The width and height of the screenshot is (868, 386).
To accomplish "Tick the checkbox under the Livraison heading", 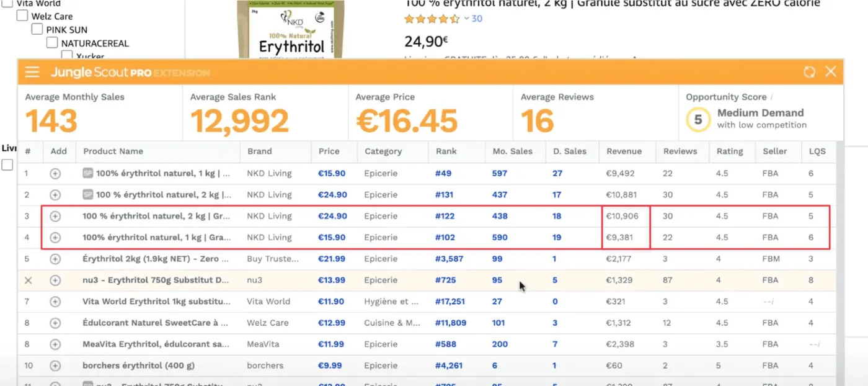I will [7, 165].
